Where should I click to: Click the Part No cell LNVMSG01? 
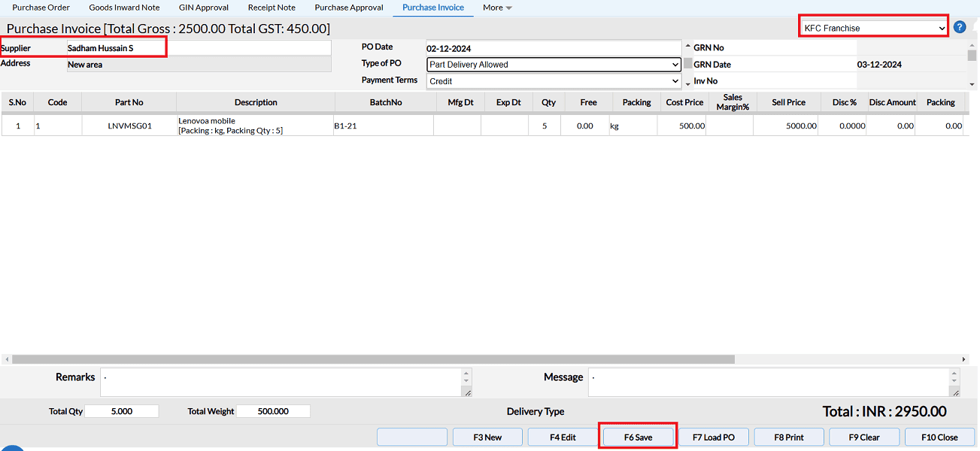pyautogui.click(x=129, y=126)
